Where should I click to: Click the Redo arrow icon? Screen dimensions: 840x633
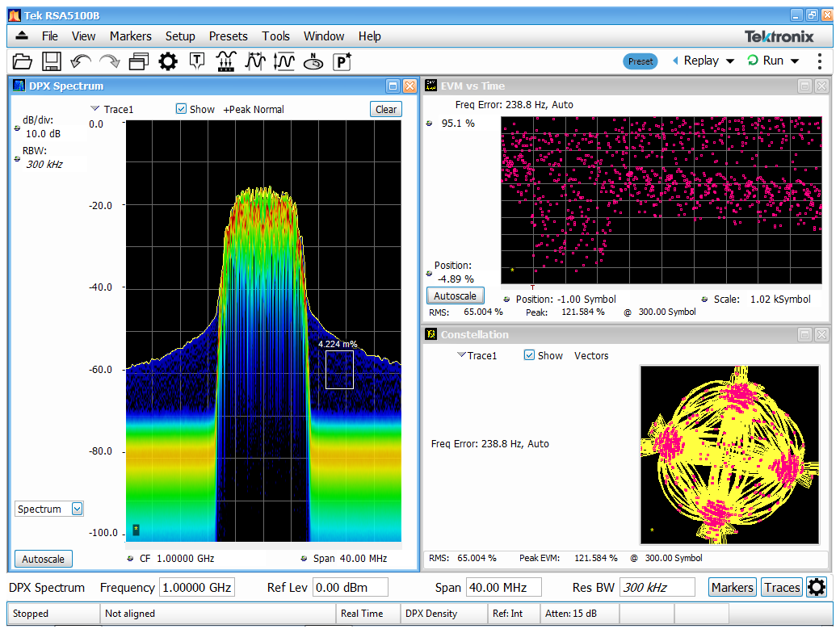coord(109,61)
